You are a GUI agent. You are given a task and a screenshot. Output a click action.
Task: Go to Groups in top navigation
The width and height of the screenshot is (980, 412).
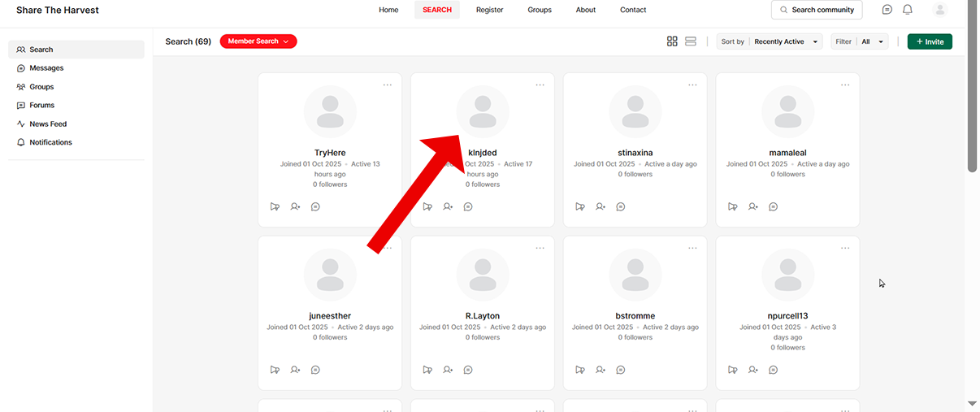point(540,10)
